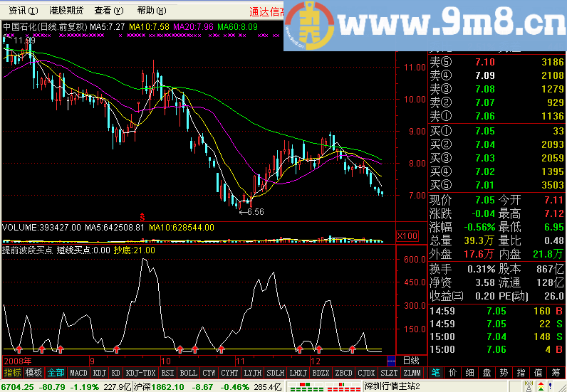Select the ZLMM indicator tab

(x=412, y=373)
